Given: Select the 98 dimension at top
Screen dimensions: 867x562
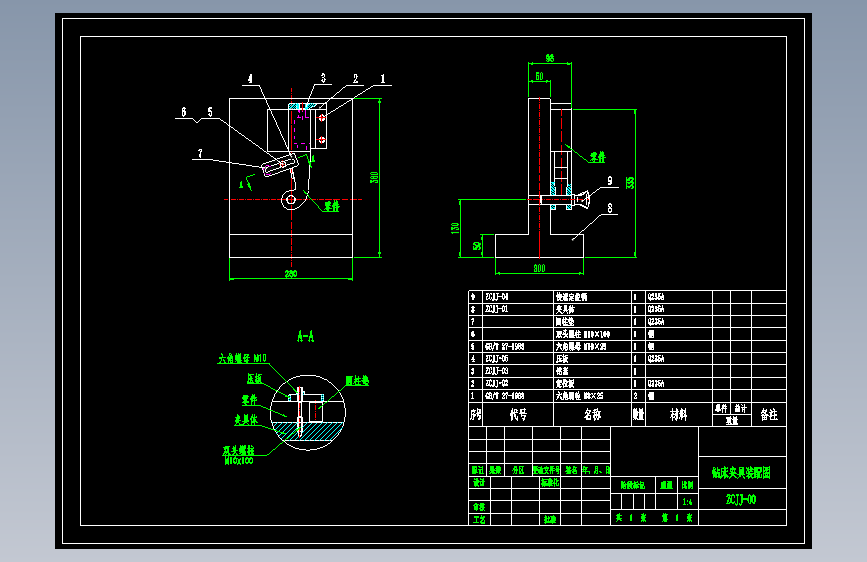Looking at the screenshot, I should tap(550, 58).
